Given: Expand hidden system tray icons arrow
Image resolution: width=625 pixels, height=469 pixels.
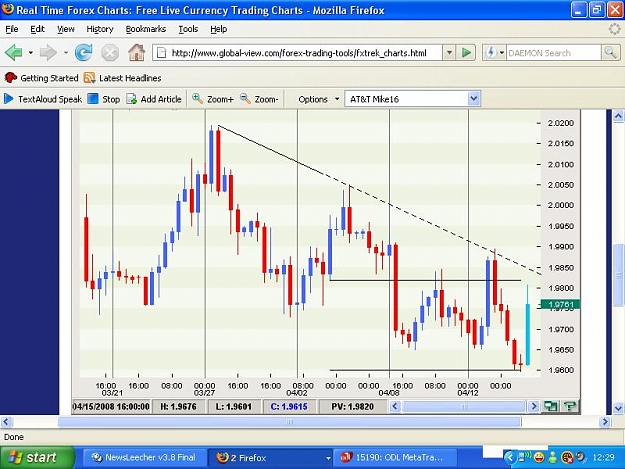Looking at the screenshot, I should [509, 457].
